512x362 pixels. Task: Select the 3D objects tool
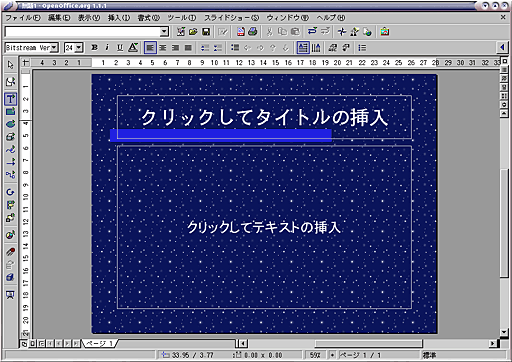coord(10,137)
